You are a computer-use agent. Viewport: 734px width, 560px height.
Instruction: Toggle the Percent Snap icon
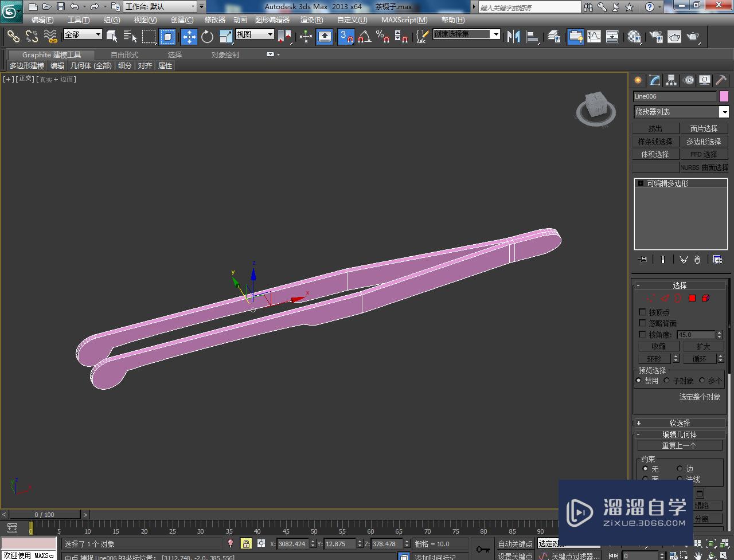[382, 37]
